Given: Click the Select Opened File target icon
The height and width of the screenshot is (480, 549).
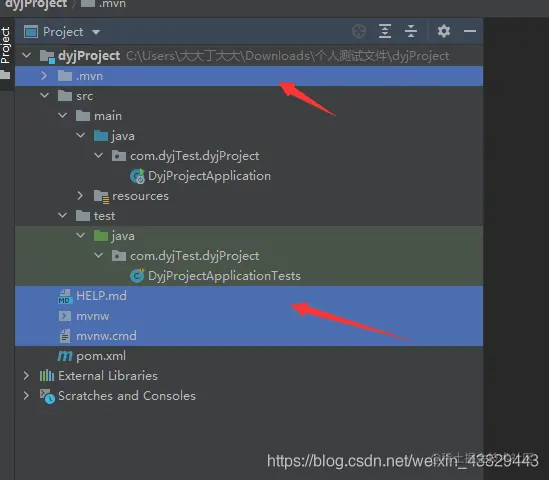Looking at the screenshot, I should (359, 32).
